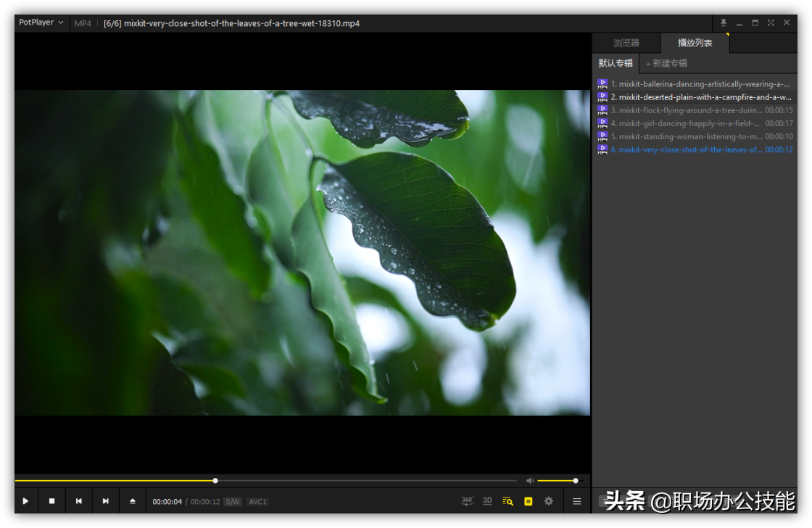Switch to the 播放列表 tab
812x528 pixels.
point(695,43)
